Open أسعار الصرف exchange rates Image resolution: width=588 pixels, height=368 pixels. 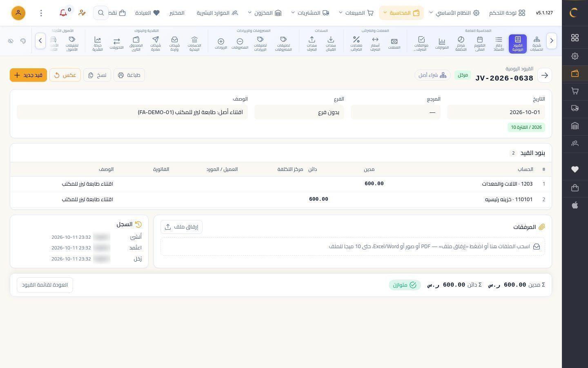tap(375, 43)
